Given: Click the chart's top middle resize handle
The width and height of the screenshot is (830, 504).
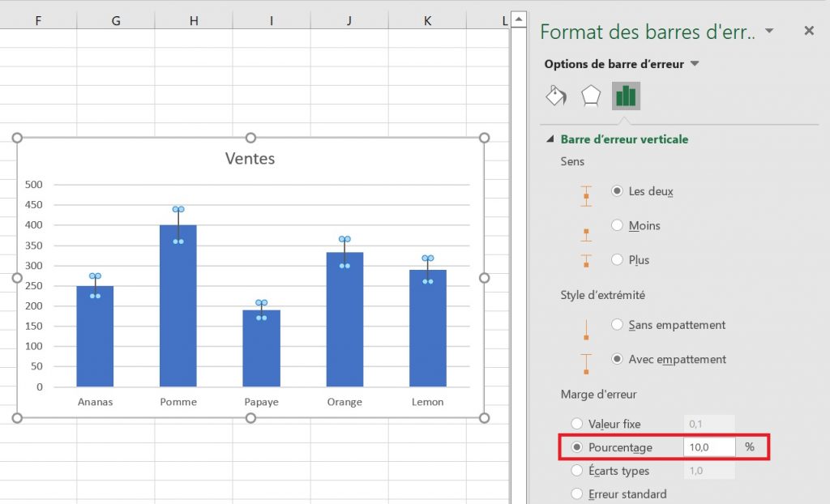Looking at the screenshot, I should [250, 138].
